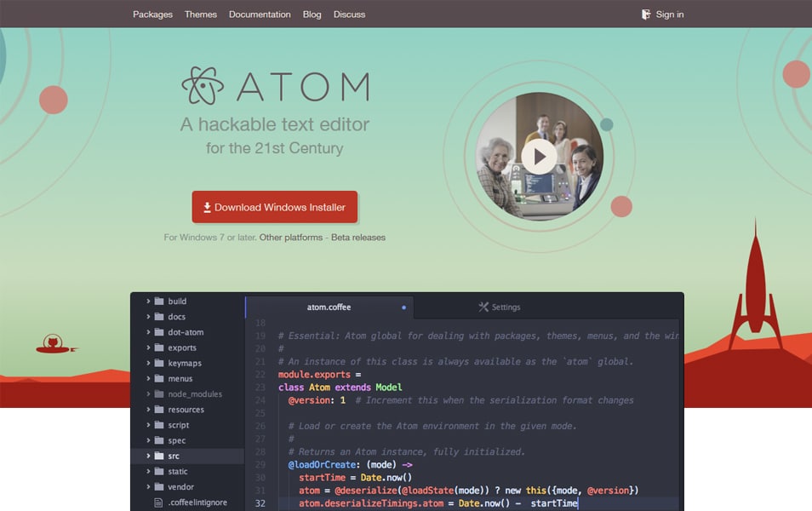The width and height of the screenshot is (812, 511).
Task: Click the keymaps folder icon
Action: pyautogui.click(x=159, y=364)
